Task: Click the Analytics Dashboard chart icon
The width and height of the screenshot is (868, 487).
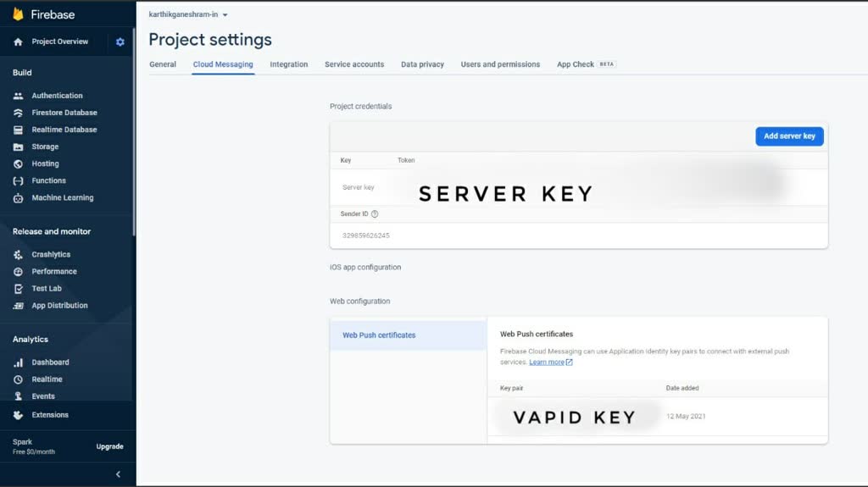Action: pyautogui.click(x=19, y=362)
